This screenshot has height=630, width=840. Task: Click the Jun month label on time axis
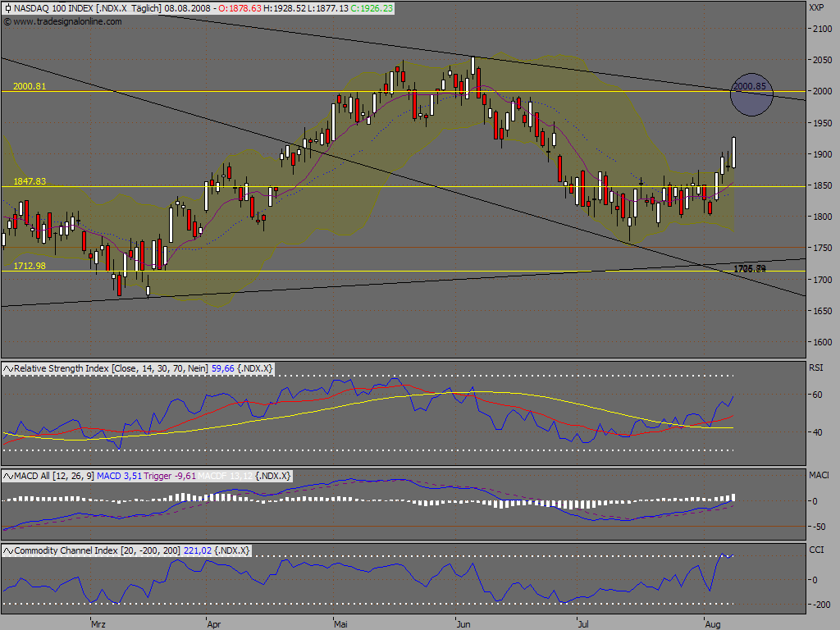(463, 624)
